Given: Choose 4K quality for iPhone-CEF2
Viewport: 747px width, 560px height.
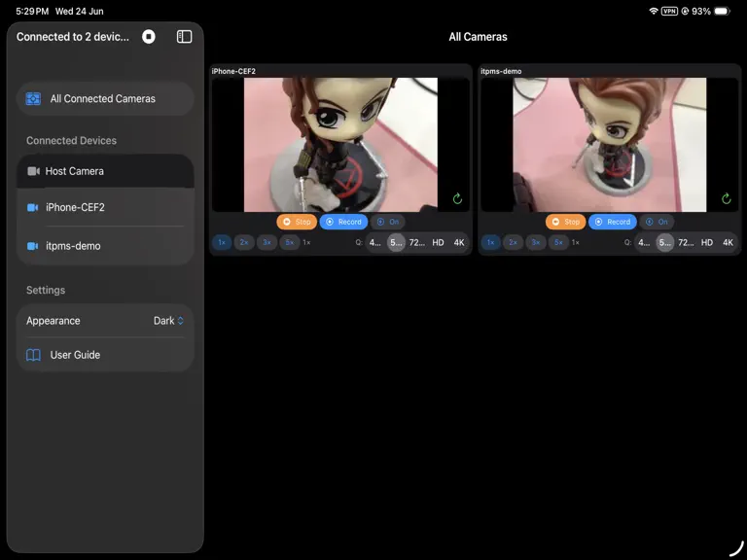Looking at the screenshot, I should coord(459,242).
